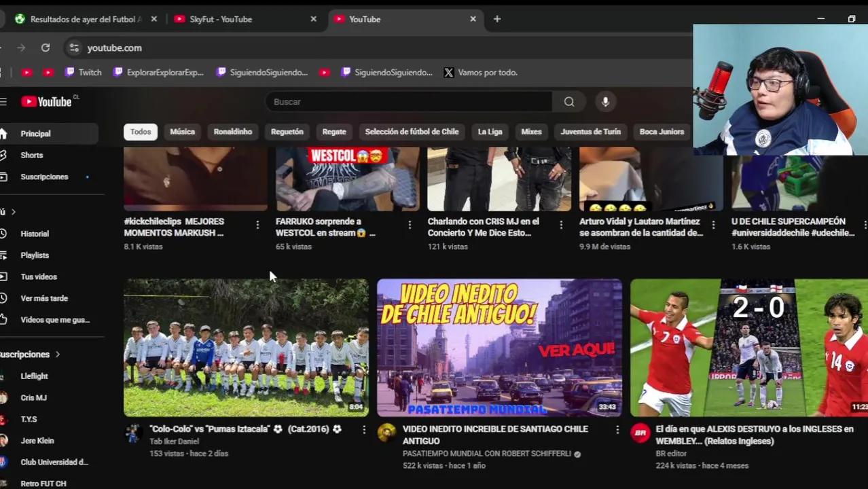868x489 pixels.
Task: Select the Mixes filter chip
Action: point(531,132)
